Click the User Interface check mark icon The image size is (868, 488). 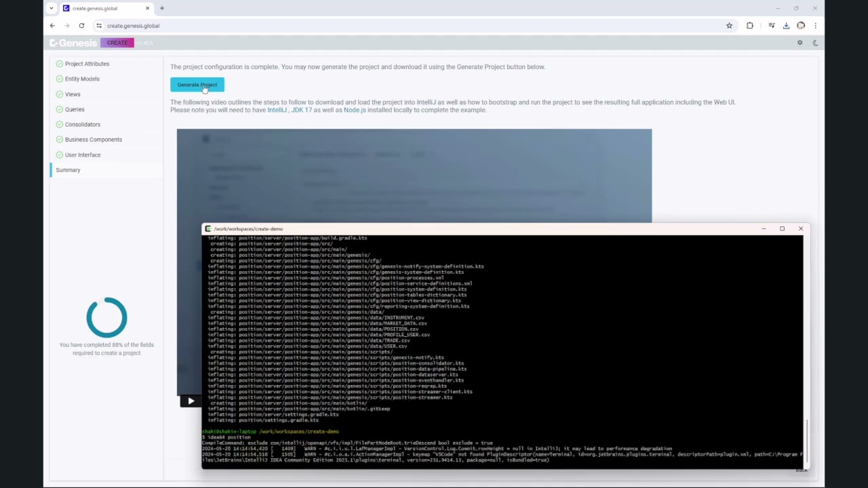tap(59, 155)
